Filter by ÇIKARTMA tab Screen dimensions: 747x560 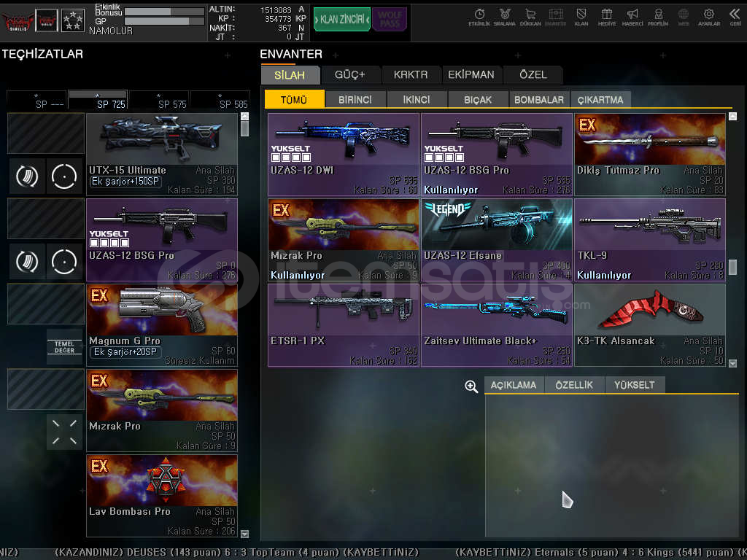click(600, 99)
